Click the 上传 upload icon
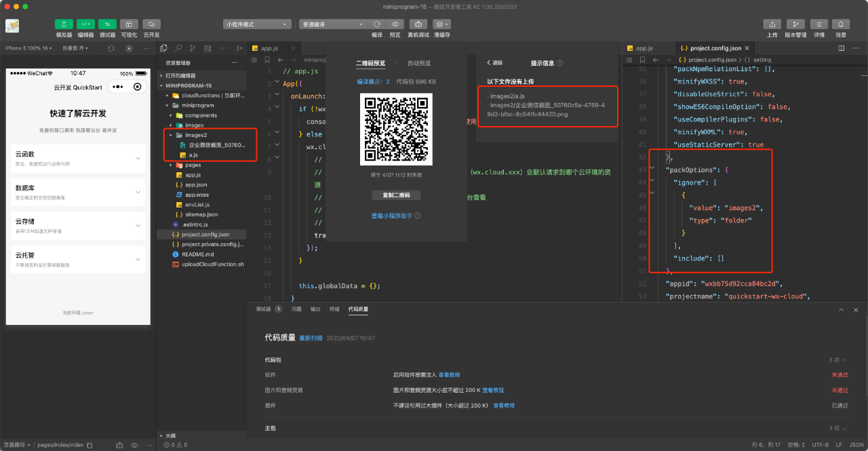Screen dimensions: 868x451 [772, 24]
